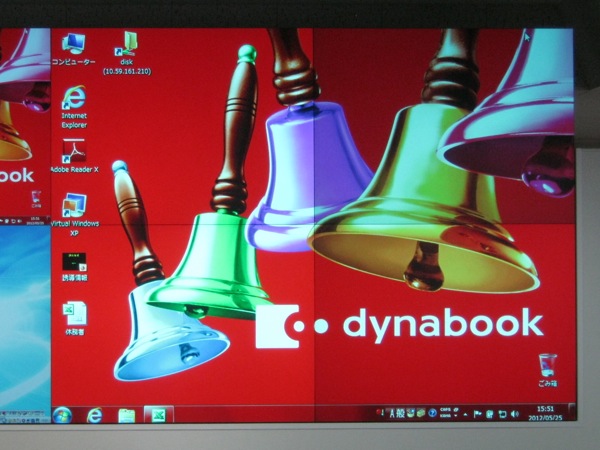Open Internet Explorer from the taskbar

[95, 415]
